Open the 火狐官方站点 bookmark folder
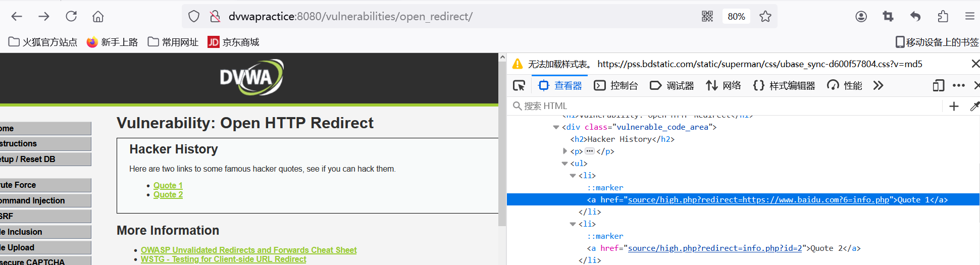This screenshot has width=980, height=265. pos(43,42)
